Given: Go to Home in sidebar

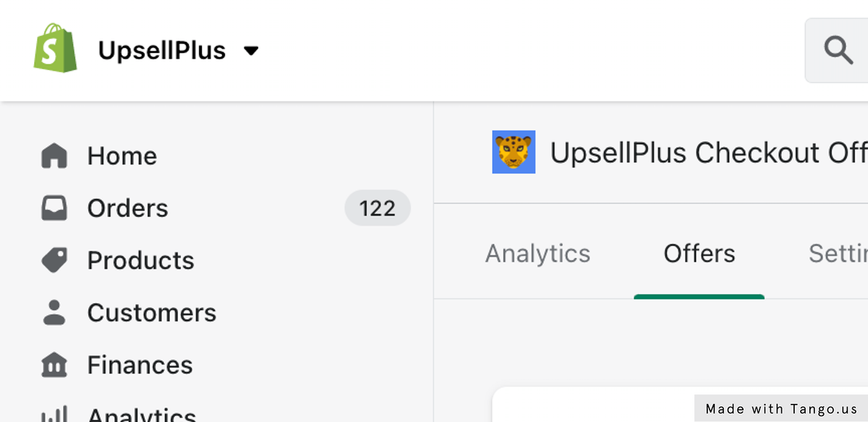Looking at the screenshot, I should tap(122, 156).
